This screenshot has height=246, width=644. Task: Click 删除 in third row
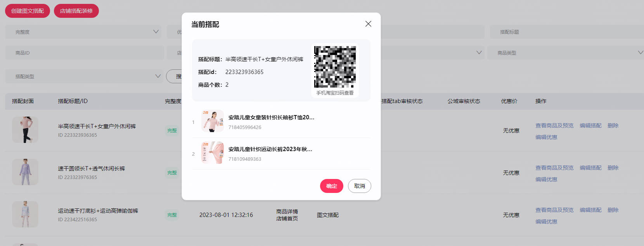point(613,210)
